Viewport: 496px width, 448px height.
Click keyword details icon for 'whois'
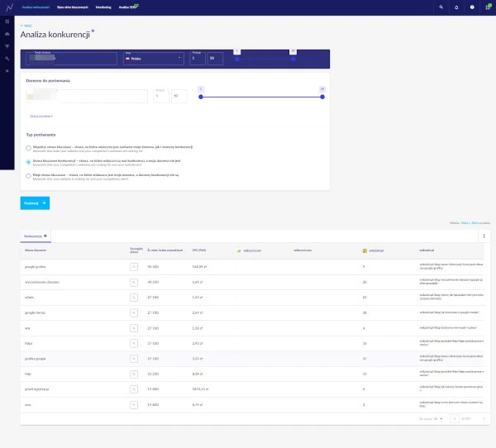(132, 296)
